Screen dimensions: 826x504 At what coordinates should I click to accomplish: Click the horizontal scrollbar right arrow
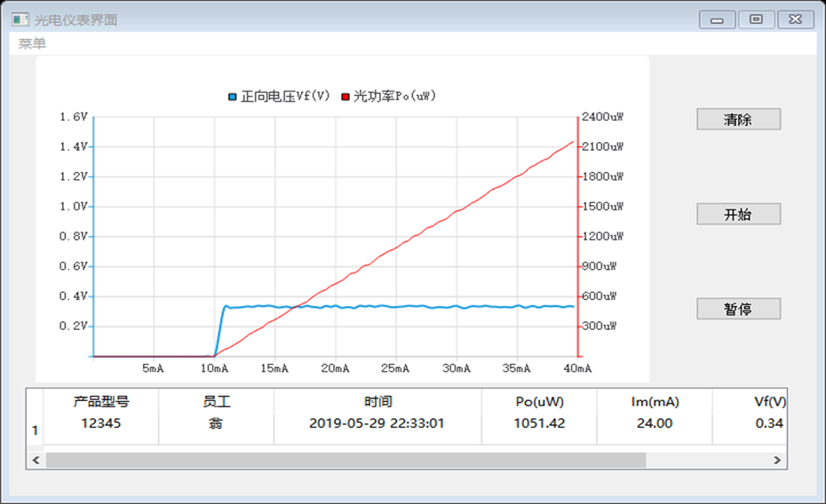777,461
